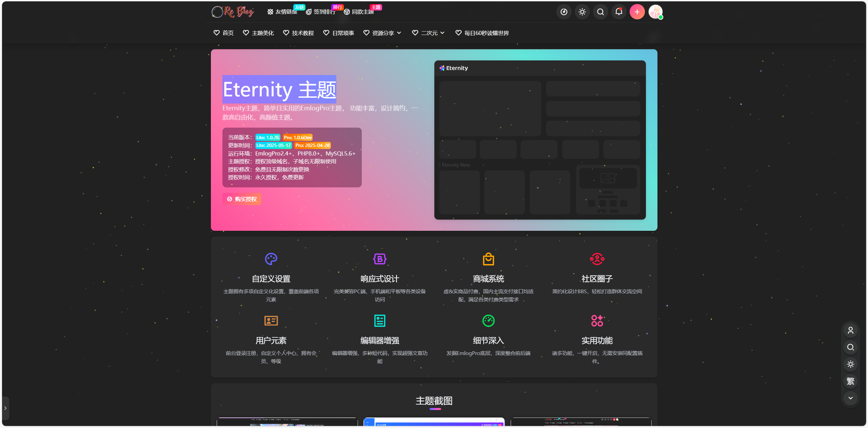Image resolution: width=868 pixels, height=428 pixels.
Task: Click the 社区圈子 feature title
Action: coord(597,279)
